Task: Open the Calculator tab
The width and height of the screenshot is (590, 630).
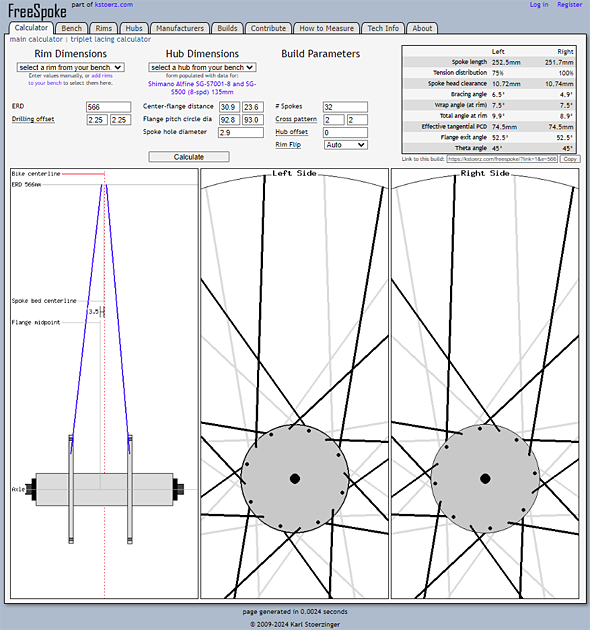Action: coord(31,28)
